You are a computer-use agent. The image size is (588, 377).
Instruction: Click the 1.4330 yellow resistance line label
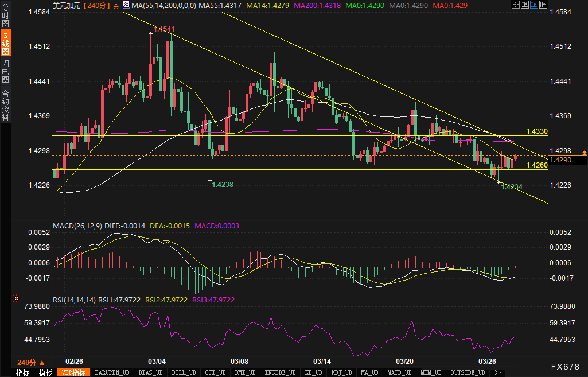(x=537, y=131)
